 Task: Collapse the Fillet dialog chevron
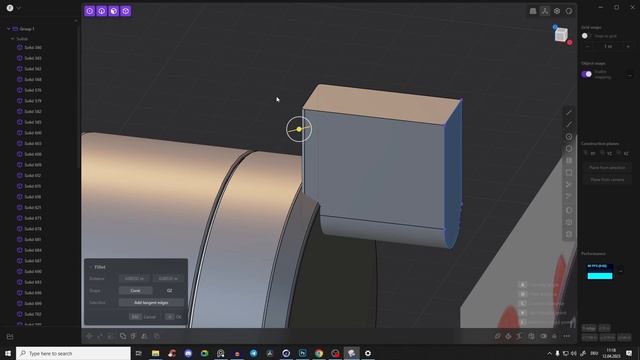pyautogui.click(x=91, y=267)
